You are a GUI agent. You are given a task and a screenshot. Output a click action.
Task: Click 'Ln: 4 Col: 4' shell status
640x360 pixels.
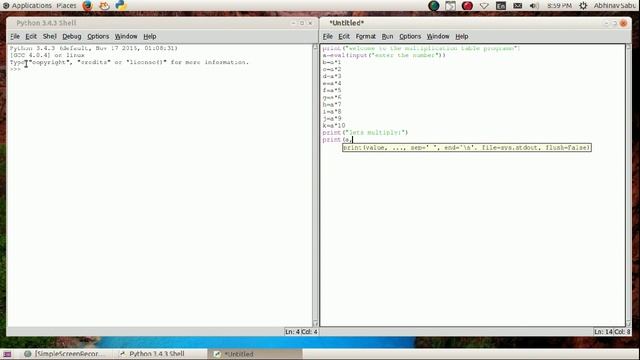point(301,332)
